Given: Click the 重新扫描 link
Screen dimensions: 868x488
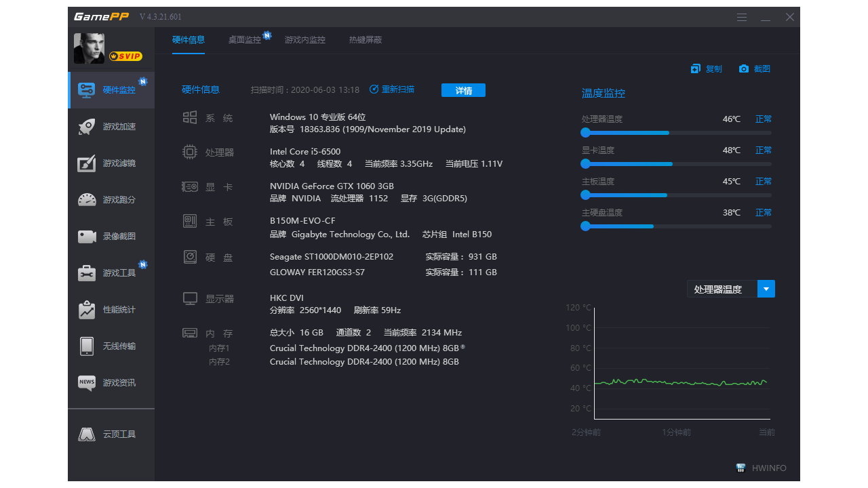Looking at the screenshot, I should [398, 89].
